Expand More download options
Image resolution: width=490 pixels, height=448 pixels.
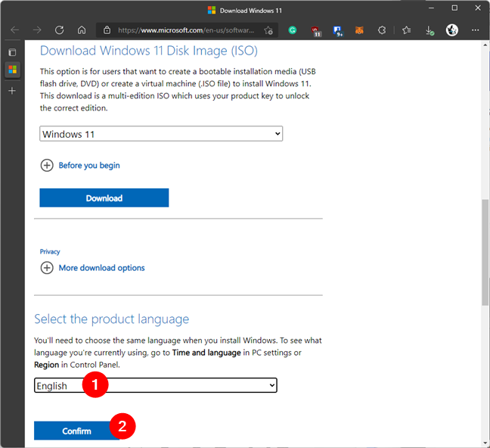(x=92, y=268)
